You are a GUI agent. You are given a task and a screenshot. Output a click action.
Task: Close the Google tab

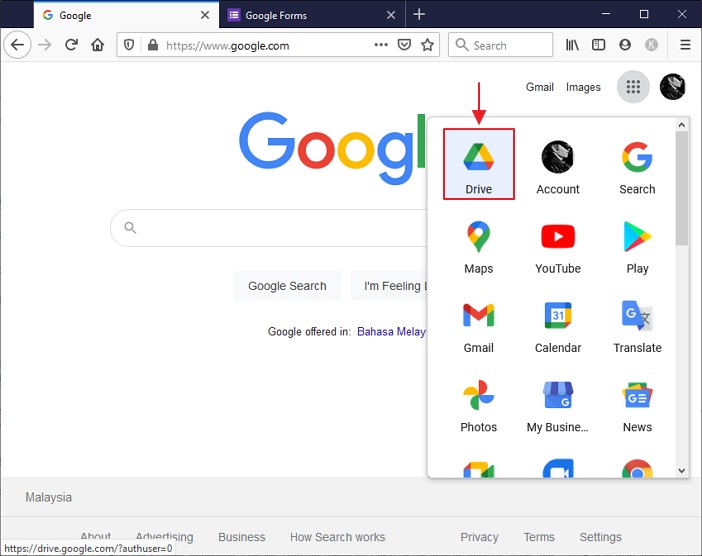coord(205,15)
